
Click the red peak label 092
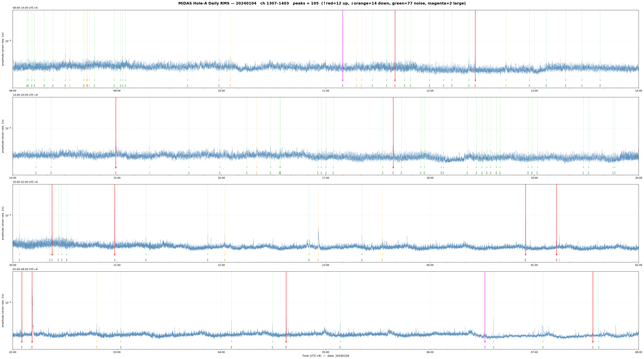click(x=22, y=347)
